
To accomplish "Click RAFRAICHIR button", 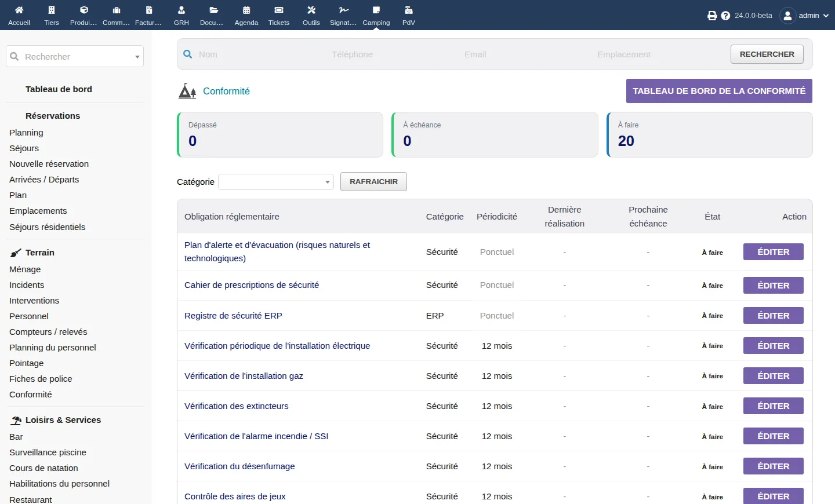I will click(x=373, y=181).
